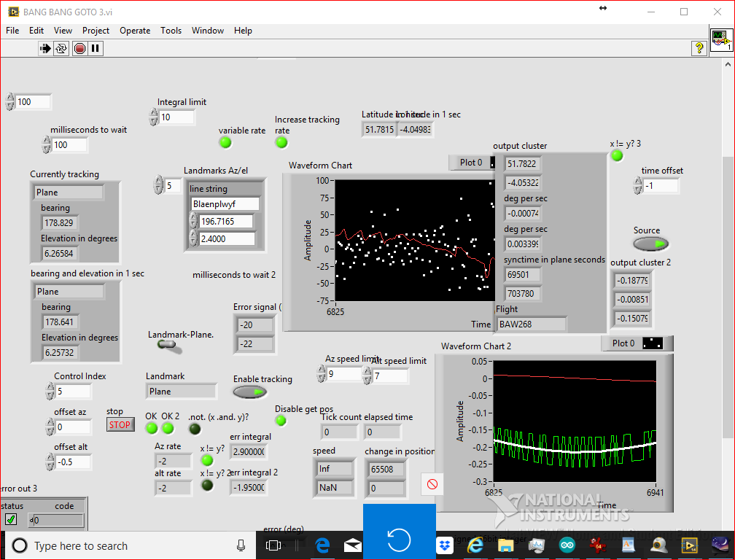Click the red Abort Execution button
The width and height of the screenshot is (735, 560).
tap(79, 48)
